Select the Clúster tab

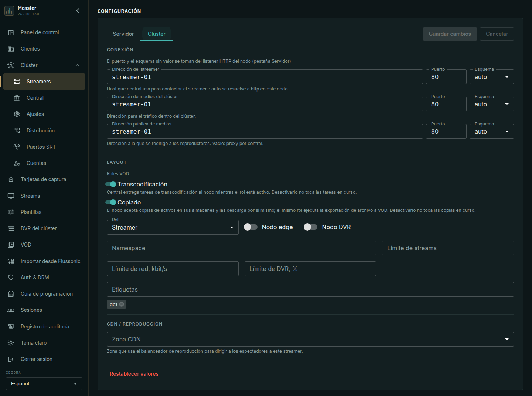click(x=157, y=34)
